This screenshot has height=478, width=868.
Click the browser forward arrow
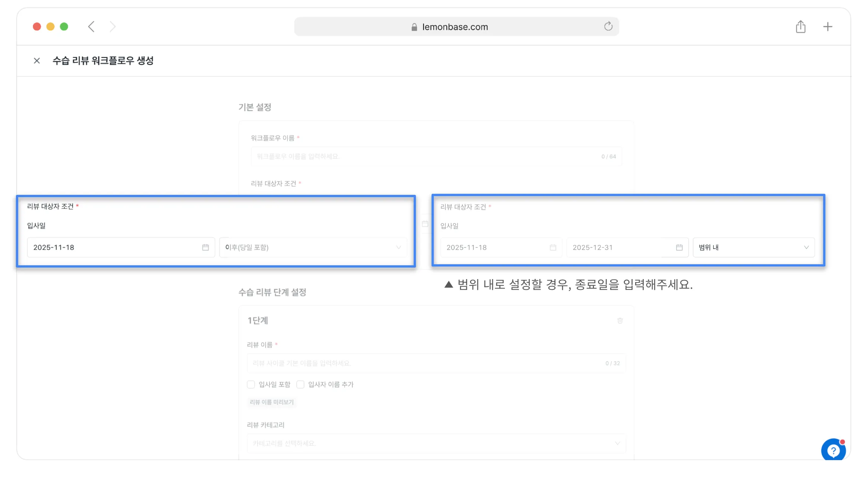[x=113, y=27]
